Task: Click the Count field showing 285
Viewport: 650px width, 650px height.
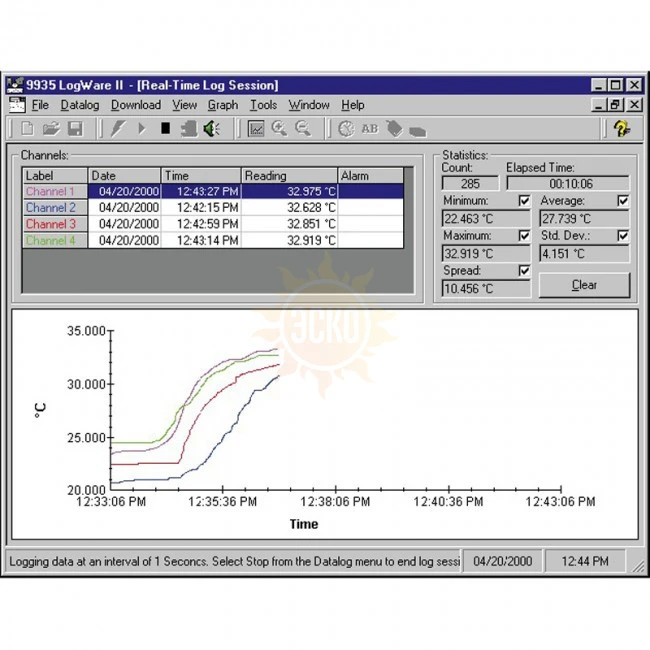Action: click(471, 184)
